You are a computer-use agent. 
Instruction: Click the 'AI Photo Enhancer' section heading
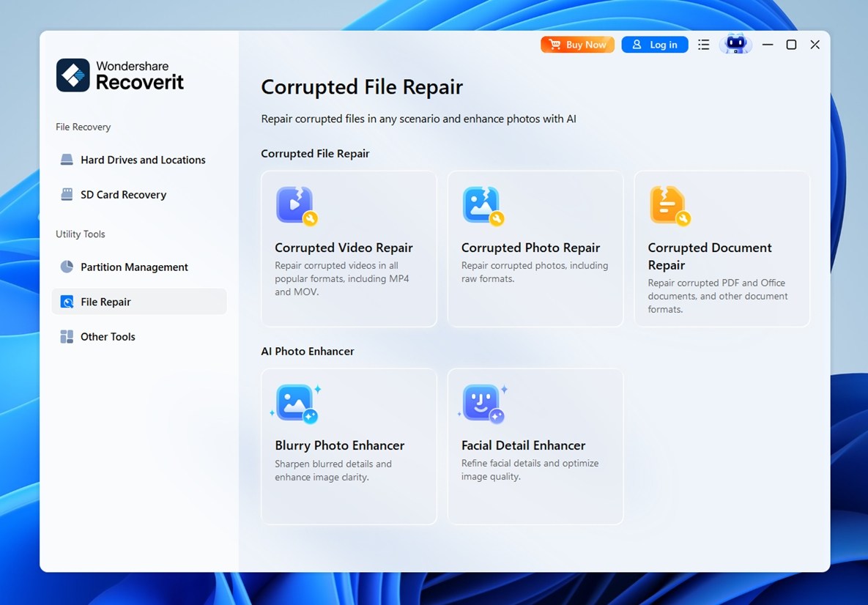tap(307, 351)
